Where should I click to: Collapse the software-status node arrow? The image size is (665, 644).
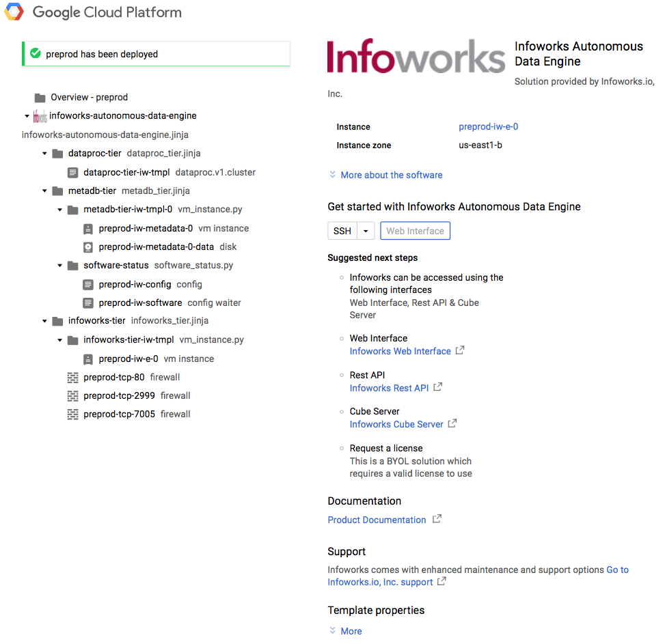(59, 266)
